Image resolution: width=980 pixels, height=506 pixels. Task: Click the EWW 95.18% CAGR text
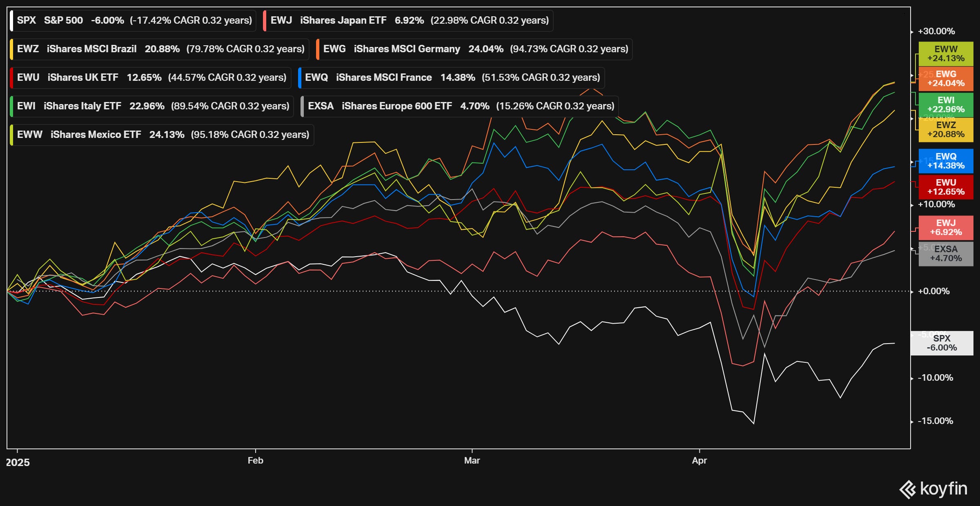(250, 135)
